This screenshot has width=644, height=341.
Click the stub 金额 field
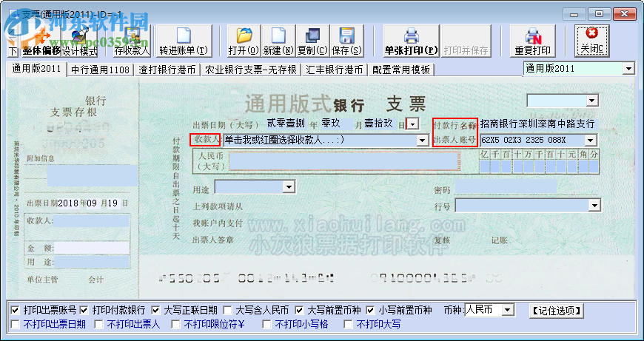(x=92, y=249)
